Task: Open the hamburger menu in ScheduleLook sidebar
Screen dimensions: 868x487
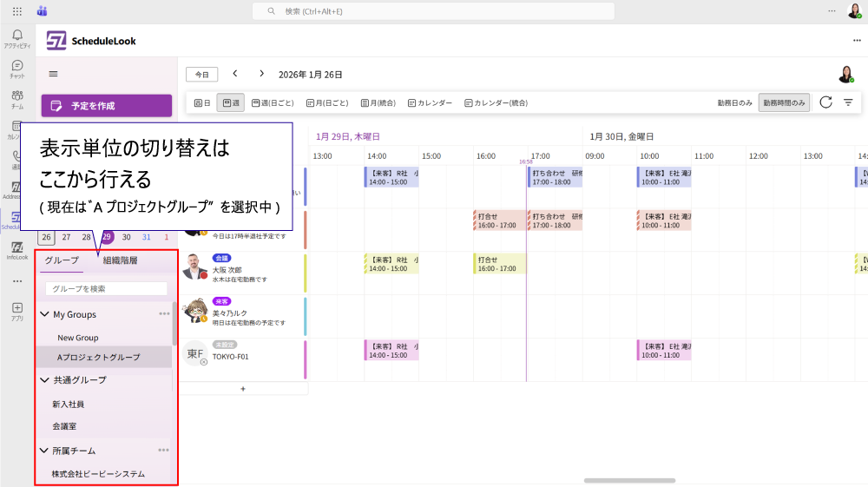Action: pos(53,75)
